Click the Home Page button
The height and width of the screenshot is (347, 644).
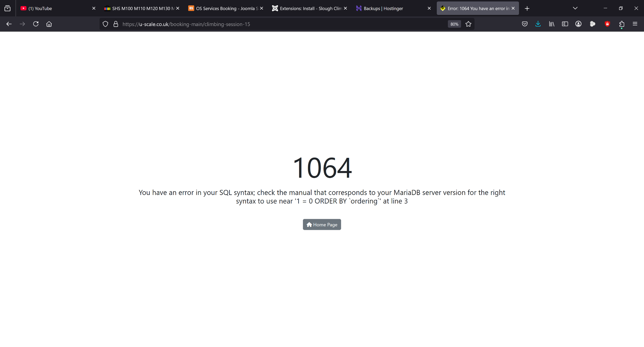[322, 225]
